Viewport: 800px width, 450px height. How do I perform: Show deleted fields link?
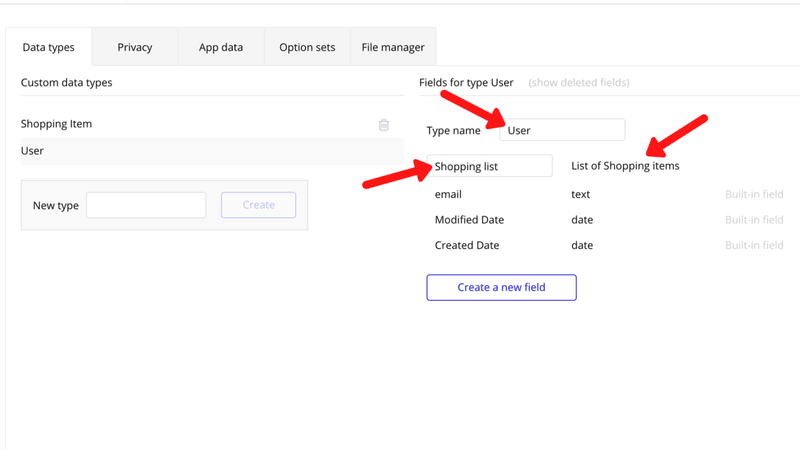tap(579, 83)
